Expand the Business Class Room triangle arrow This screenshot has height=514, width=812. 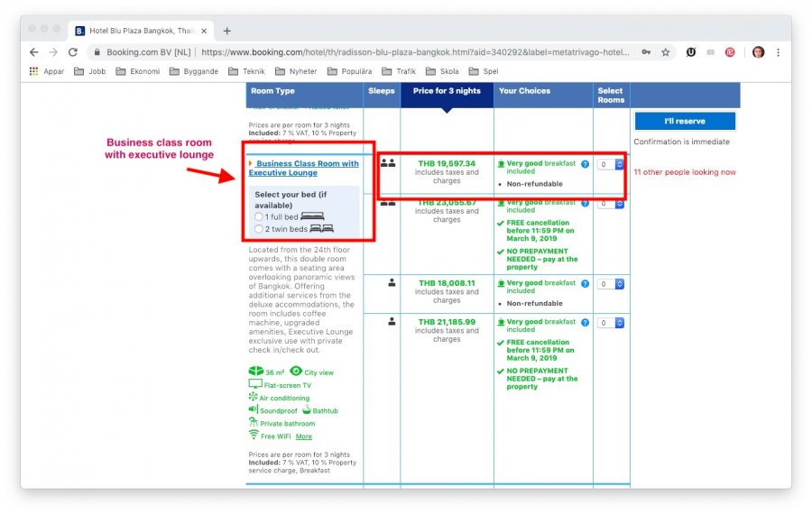251,163
